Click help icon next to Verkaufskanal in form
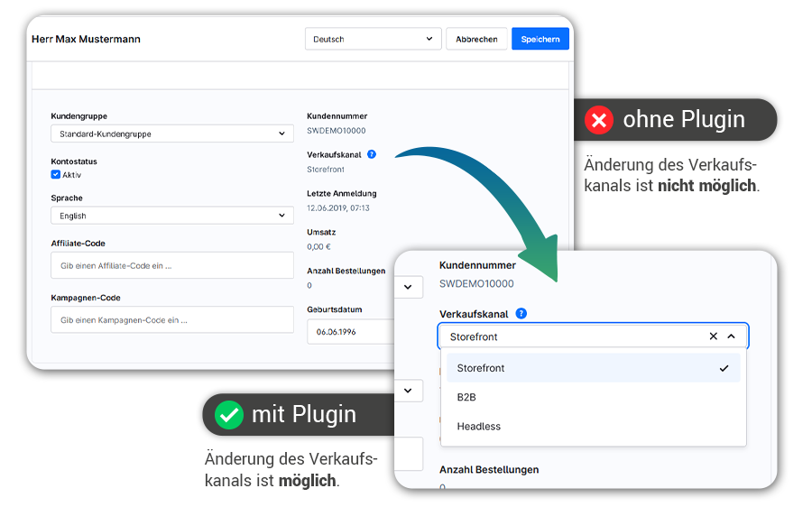 pos(372,154)
